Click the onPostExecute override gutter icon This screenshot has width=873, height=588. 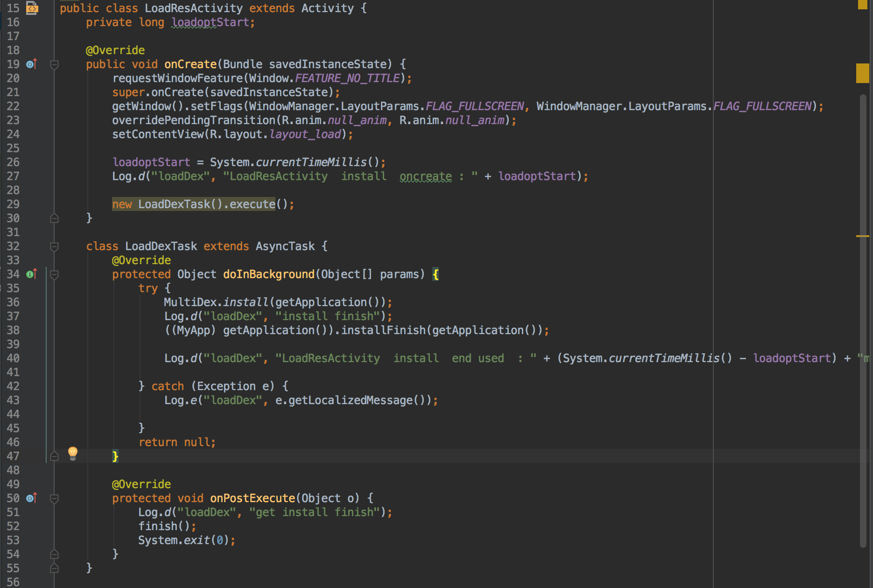pos(32,498)
